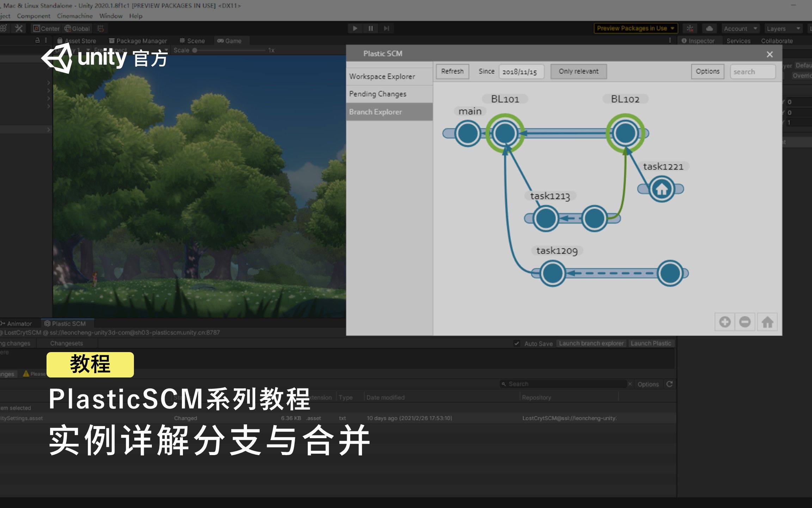Open the Account dropdown
Image resolution: width=812 pixels, height=508 pixels.
coord(740,28)
